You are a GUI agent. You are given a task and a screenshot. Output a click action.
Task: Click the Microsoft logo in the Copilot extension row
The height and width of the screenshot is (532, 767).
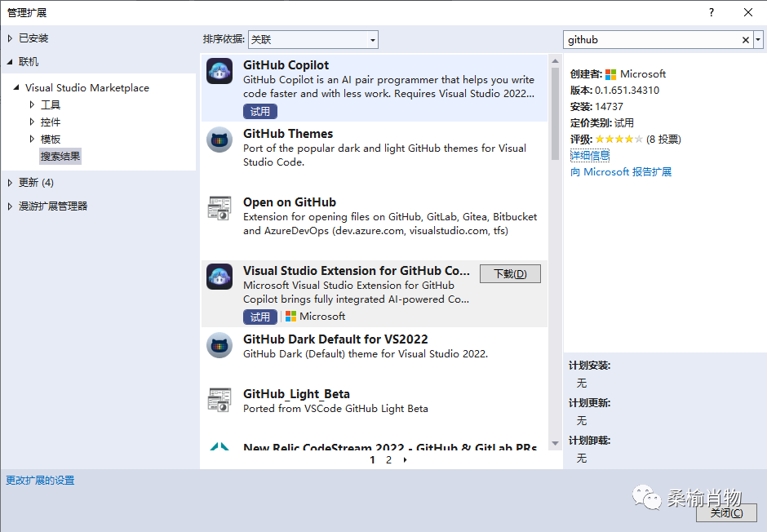click(290, 317)
